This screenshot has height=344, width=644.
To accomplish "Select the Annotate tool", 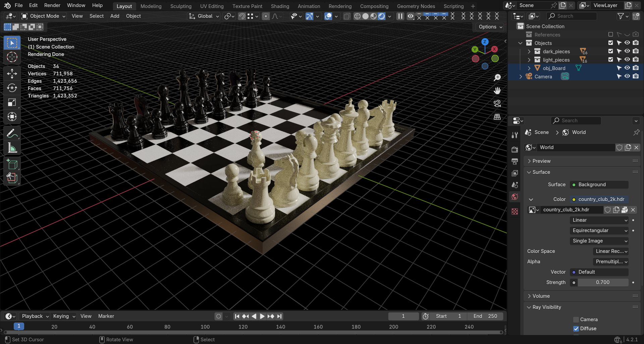I will [12, 133].
